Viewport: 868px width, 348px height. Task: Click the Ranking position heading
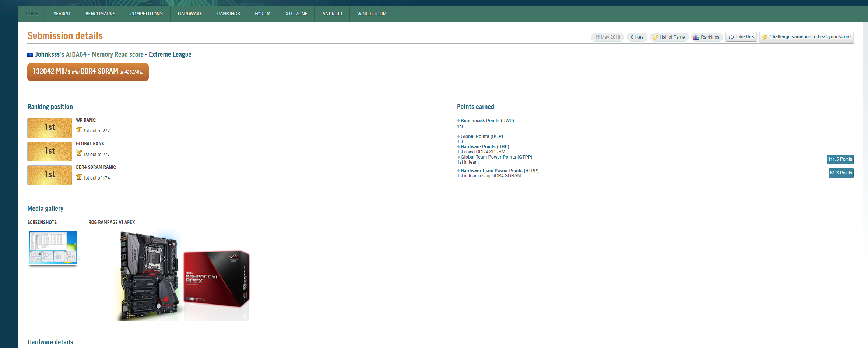coord(50,107)
